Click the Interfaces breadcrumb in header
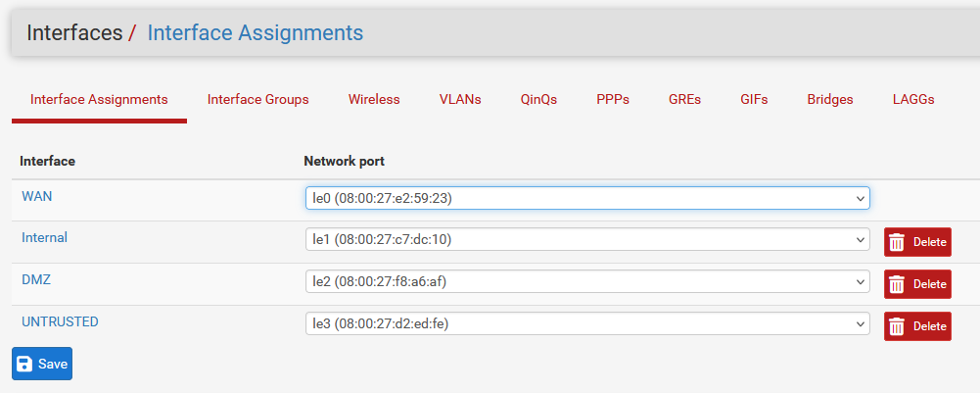 (74, 32)
